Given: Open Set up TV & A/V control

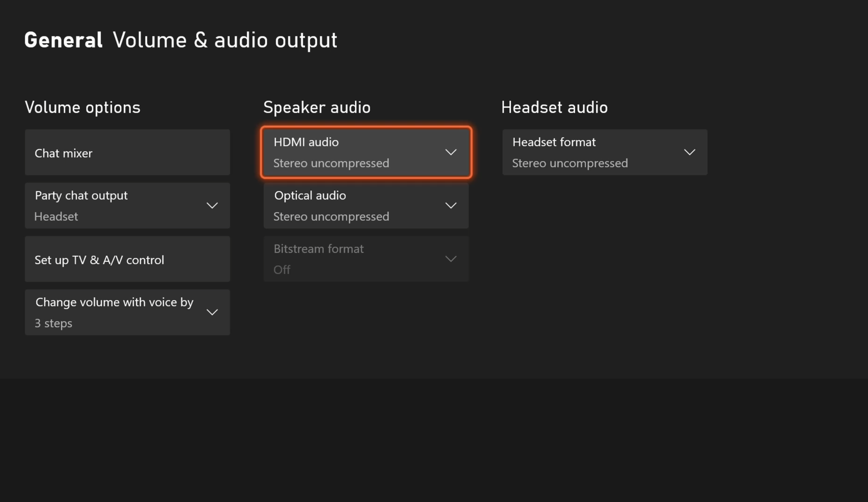Looking at the screenshot, I should (127, 259).
